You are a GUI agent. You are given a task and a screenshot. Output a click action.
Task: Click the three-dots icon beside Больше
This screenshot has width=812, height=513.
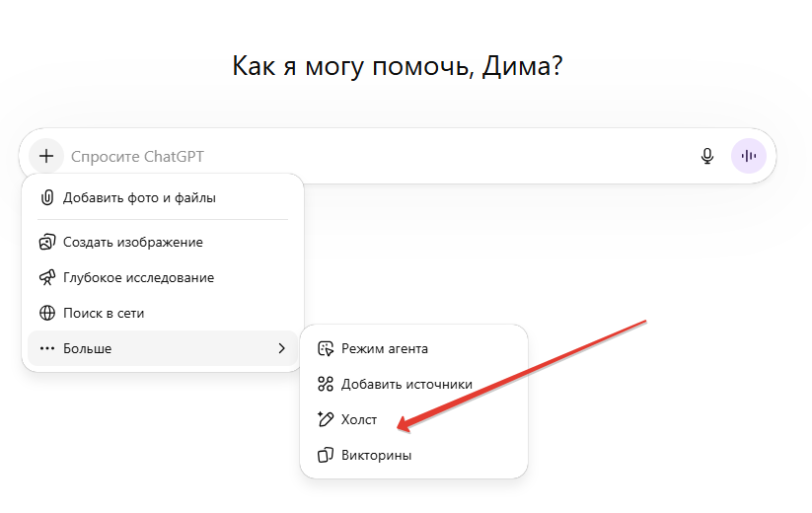(x=47, y=348)
